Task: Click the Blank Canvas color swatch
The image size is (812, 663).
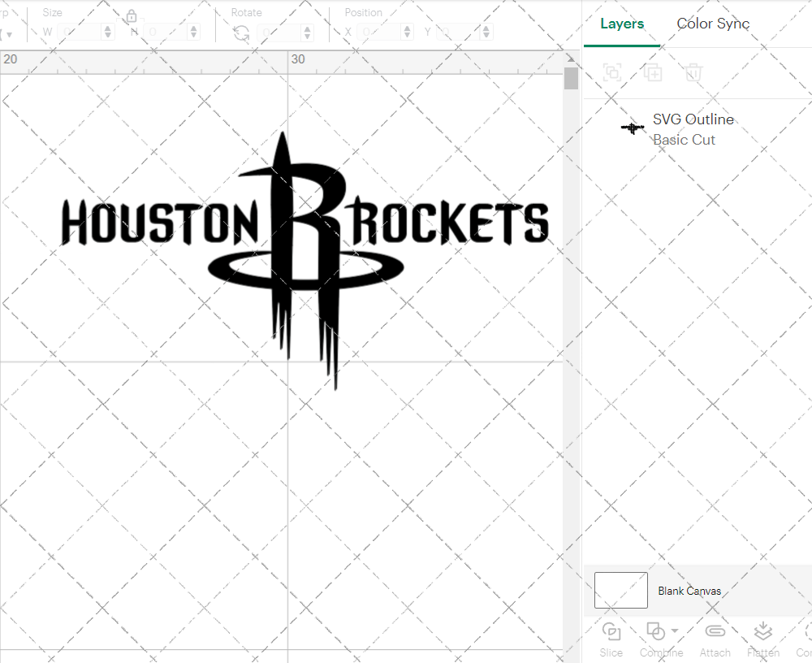Action: click(620, 591)
